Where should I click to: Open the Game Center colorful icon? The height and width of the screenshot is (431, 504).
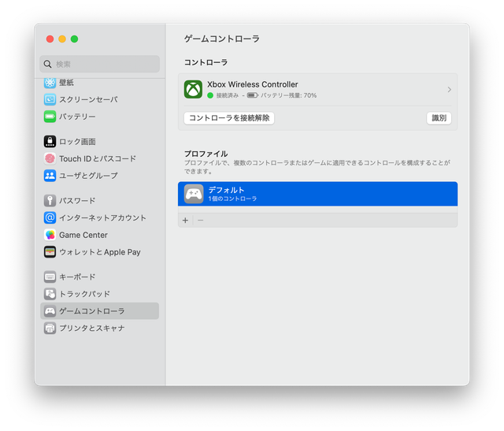tap(50, 235)
